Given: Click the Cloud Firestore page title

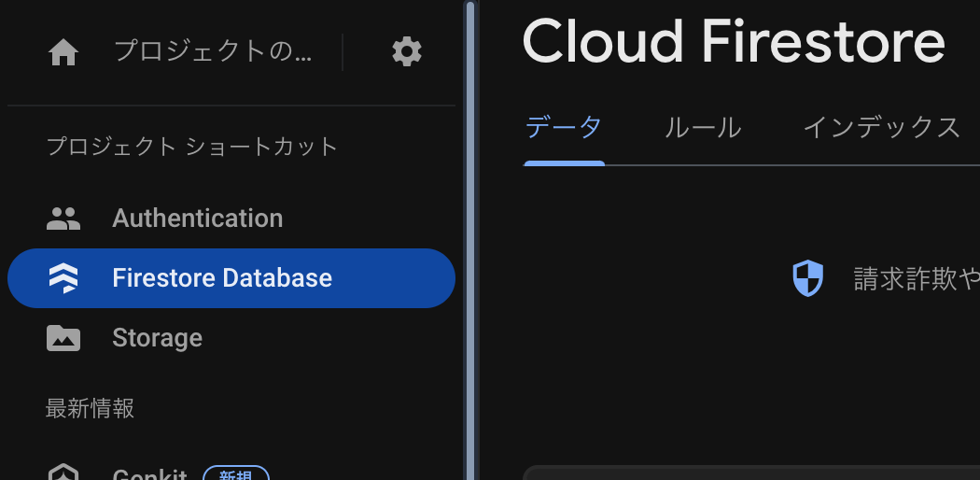Looking at the screenshot, I should (x=733, y=42).
